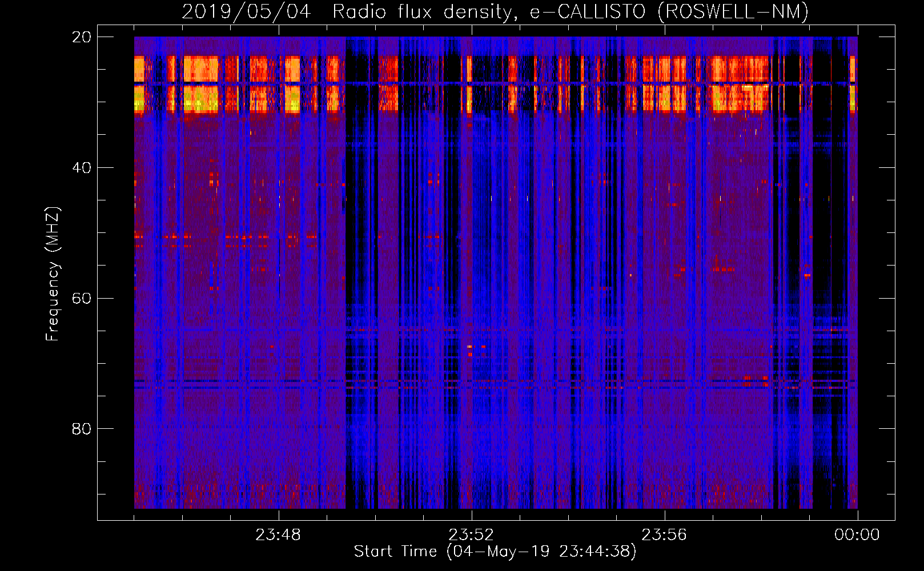Click the 80 frequency tick label
924x571 pixels.
click(x=82, y=429)
